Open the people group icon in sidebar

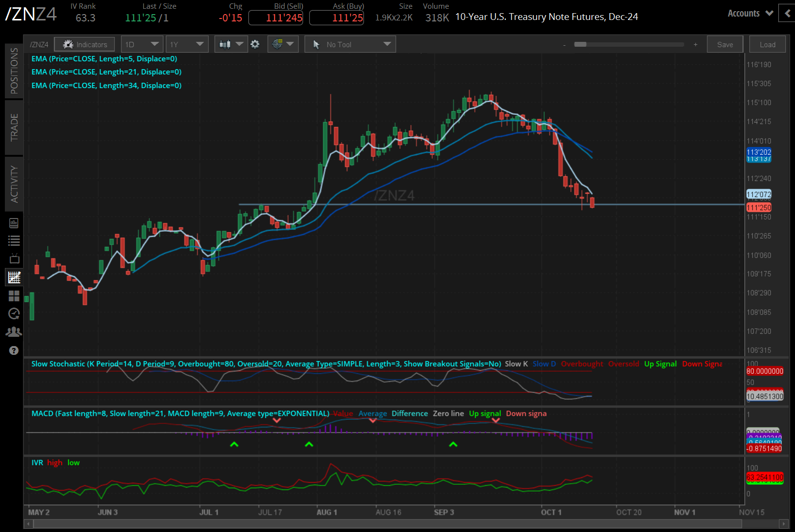point(14,332)
